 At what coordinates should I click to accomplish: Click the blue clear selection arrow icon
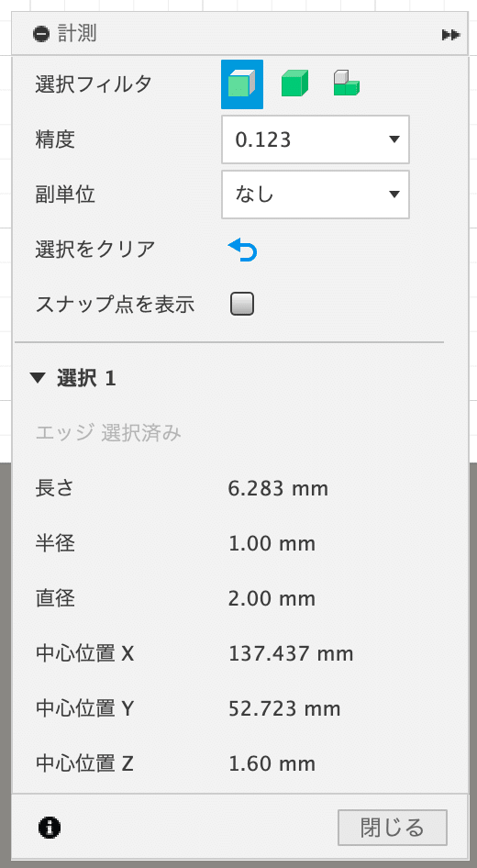coord(242,250)
